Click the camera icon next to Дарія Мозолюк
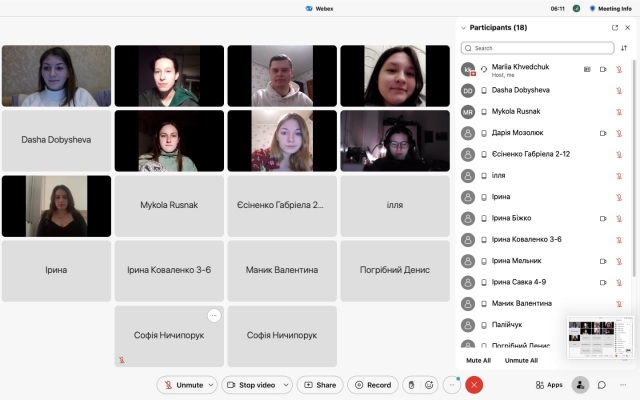Viewport: 640px width, 400px height. point(603,133)
